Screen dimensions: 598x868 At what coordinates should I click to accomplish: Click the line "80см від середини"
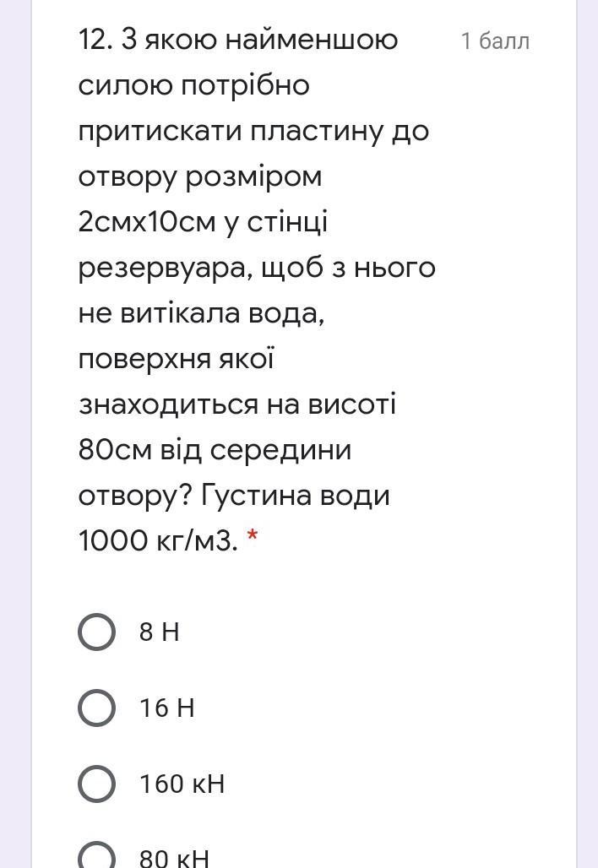click(215, 449)
